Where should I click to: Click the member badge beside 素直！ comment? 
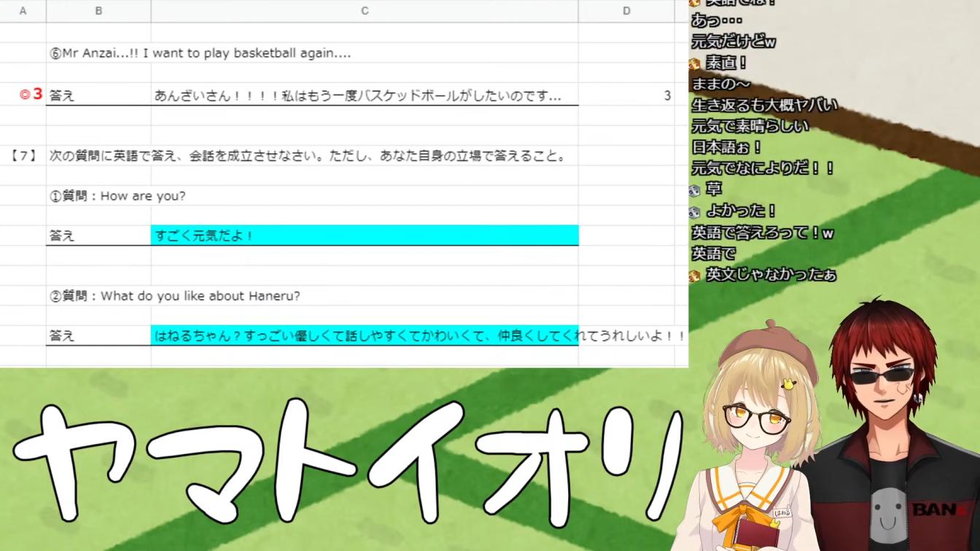click(x=695, y=63)
